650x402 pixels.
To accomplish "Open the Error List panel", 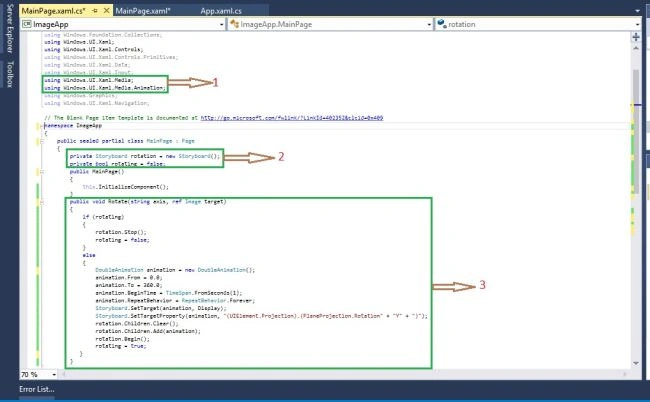I will (36, 389).
